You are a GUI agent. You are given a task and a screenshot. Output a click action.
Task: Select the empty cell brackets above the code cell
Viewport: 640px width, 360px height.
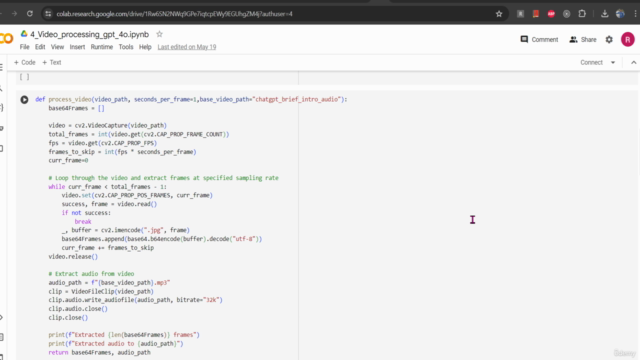[24, 77]
